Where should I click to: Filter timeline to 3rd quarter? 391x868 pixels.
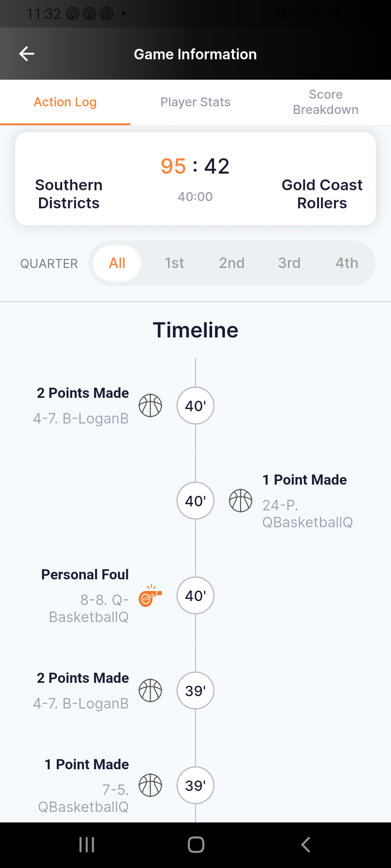[x=289, y=263]
